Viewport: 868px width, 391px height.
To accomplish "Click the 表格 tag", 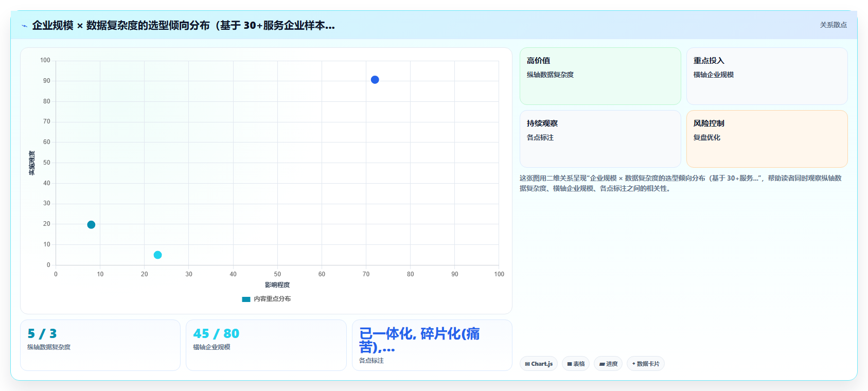I will coord(576,364).
